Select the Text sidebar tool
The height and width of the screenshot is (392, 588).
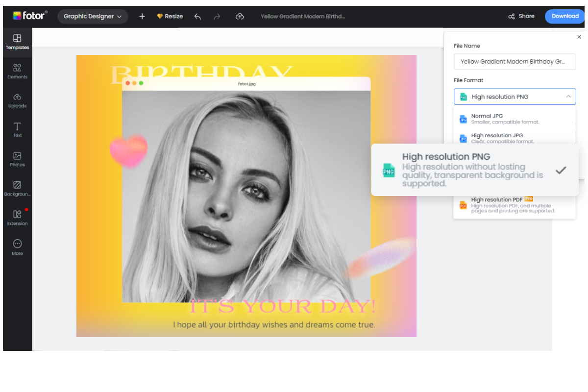[17, 130]
